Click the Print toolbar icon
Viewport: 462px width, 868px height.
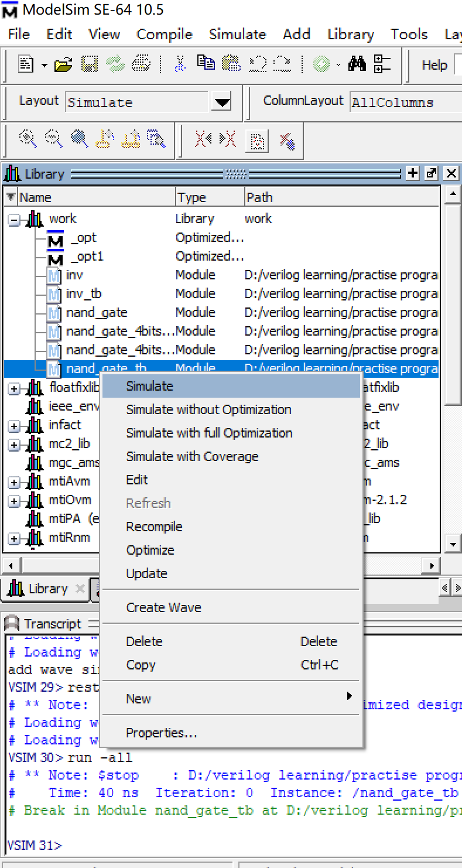[x=141, y=64]
